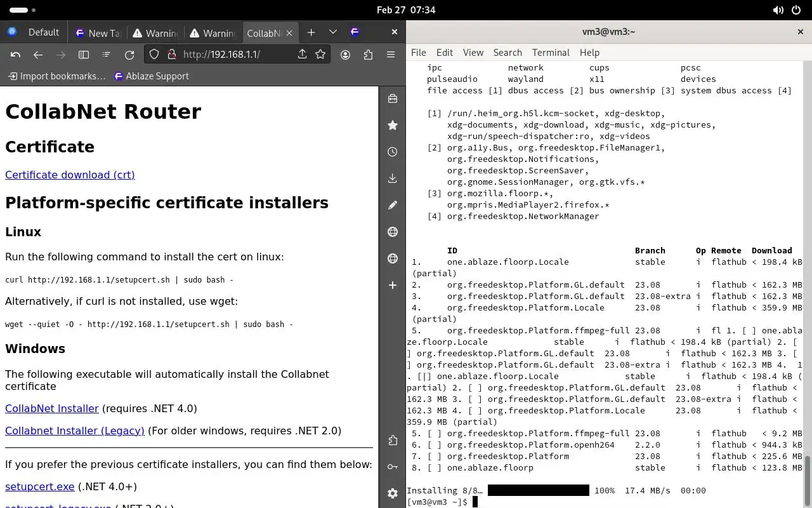Click the undo close tab icon
This screenshot has height=508, width=812.
pyautogui.click(x=16, y=55)
